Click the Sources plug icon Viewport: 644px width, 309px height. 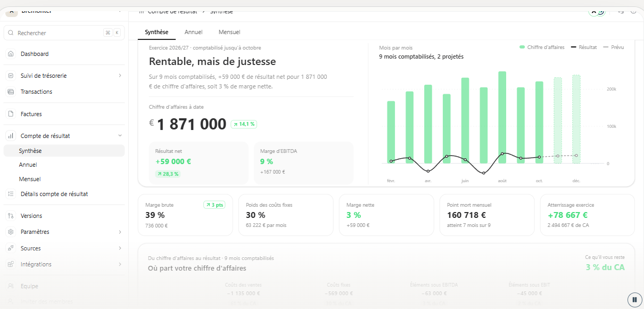[11, 248]
